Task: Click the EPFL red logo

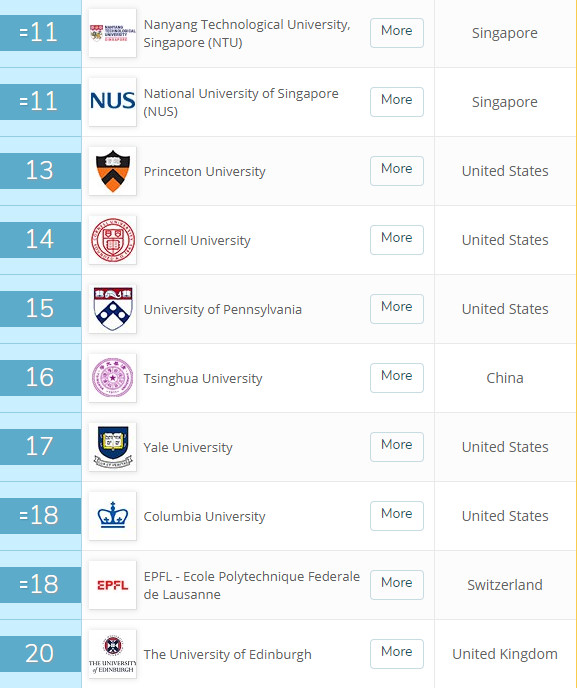Action: pyautogui.click(x=112, y=585)
